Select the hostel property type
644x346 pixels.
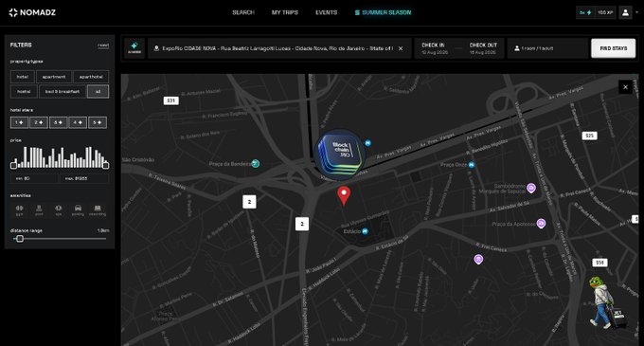point(24,91)
